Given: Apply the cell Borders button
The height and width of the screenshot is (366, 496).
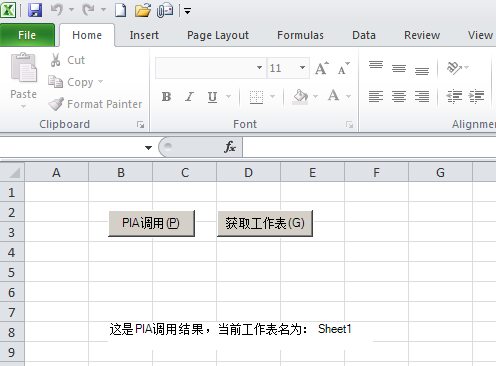Looking at the screenshot, I should pyautogui.click(x=256, y=97).
